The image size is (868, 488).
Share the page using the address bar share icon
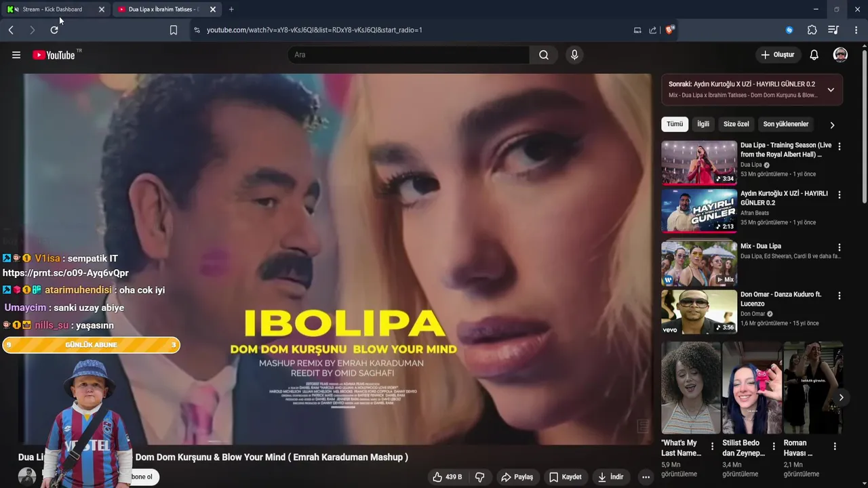click(652, 30)
